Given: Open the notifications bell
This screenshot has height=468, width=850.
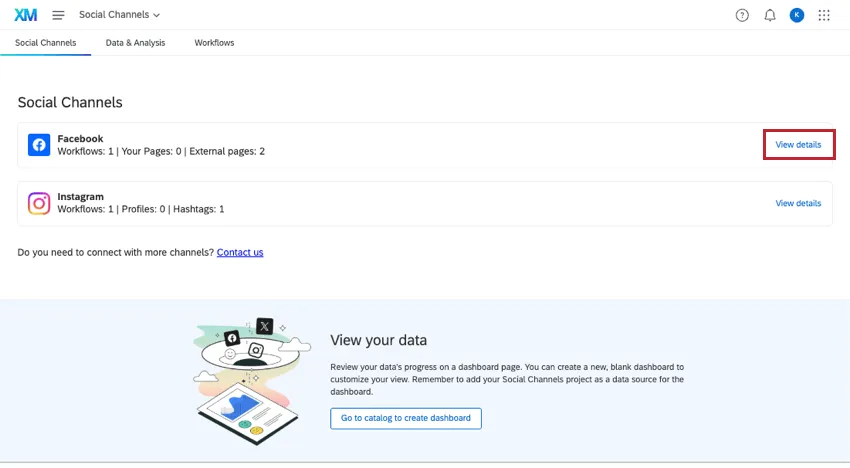Looking at the screenshot, I should pyautogui.click(x=770, y=15).
